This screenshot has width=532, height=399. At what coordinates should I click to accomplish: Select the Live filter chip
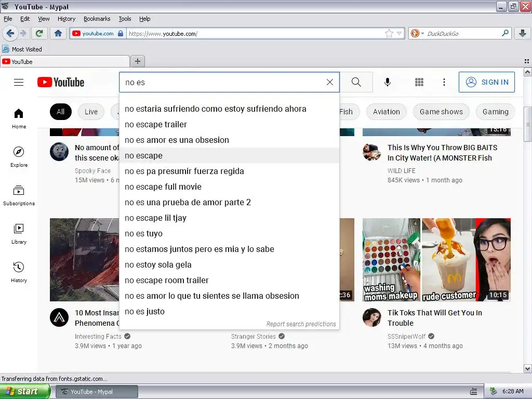point(91,112)
